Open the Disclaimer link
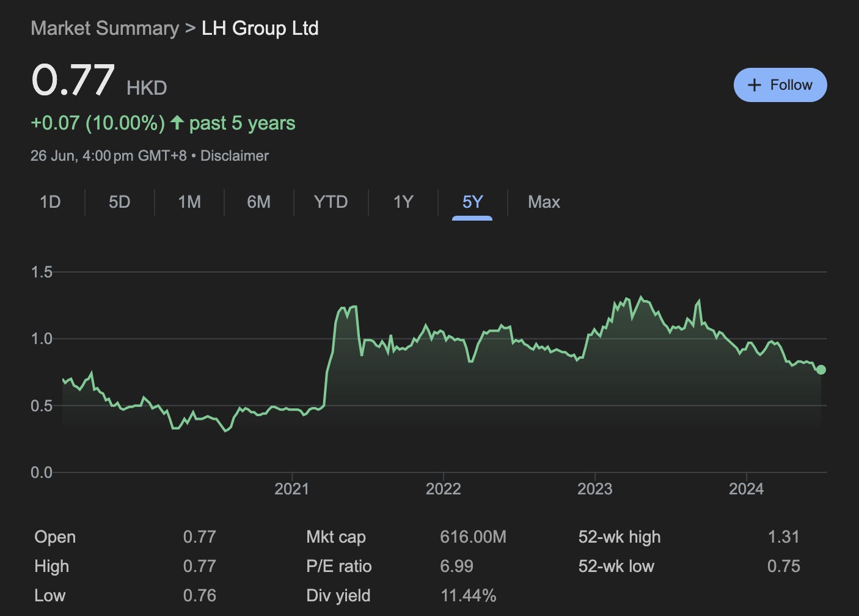Viewport: 859px width, 616px height. tap(235, 156)
